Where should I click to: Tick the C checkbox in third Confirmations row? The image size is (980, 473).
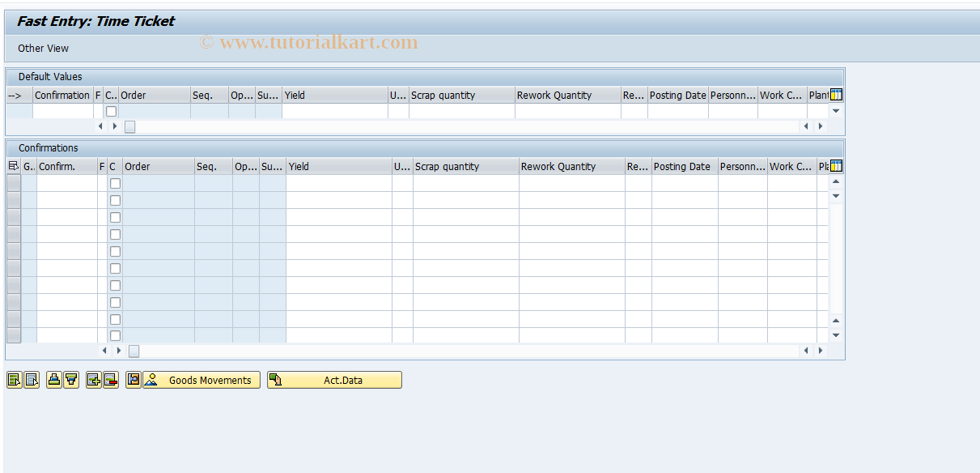click(x=115, y=217)
